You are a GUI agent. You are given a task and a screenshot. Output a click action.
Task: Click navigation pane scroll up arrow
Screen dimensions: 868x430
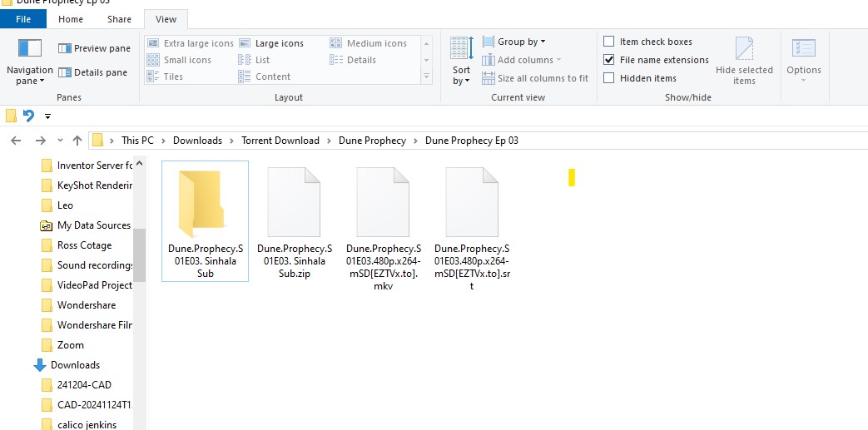140,163
